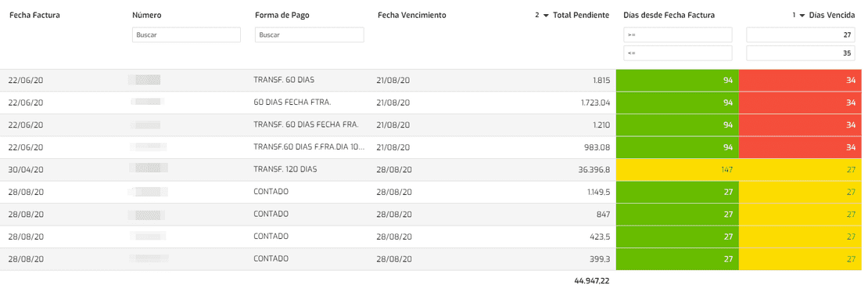Click the Forma de Pago column header

tap(282, 16)
